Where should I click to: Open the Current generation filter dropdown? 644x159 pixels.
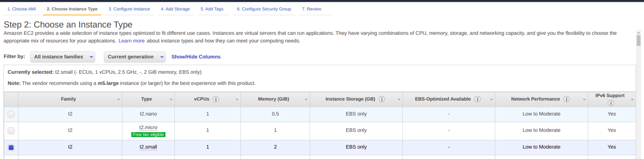[x=135, y=57]
